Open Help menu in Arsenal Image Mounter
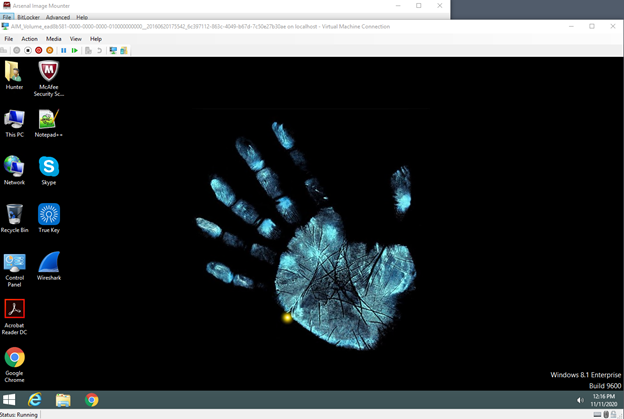The width and height of the screenshot is (624, 419). (82, 17)
